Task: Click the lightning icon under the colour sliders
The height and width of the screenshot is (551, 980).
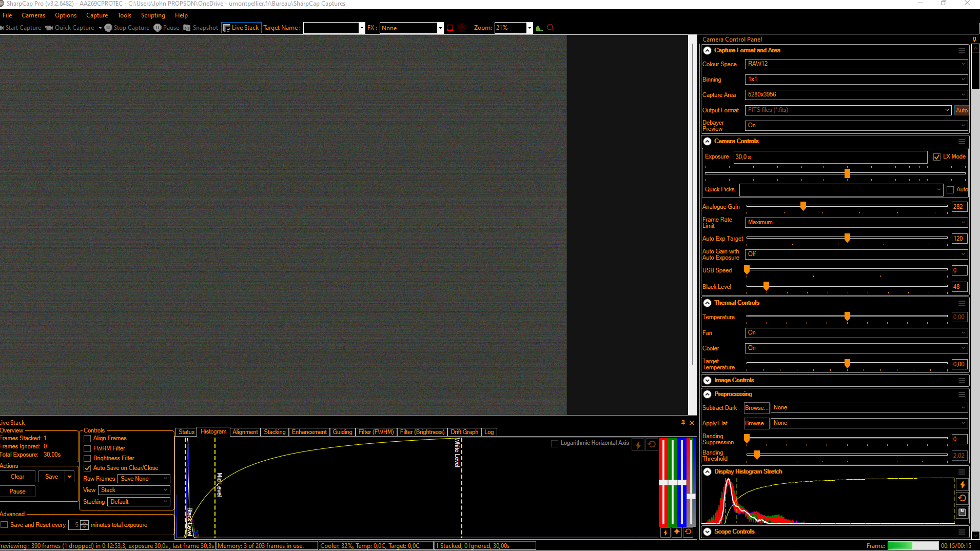Action: [665, 533]
